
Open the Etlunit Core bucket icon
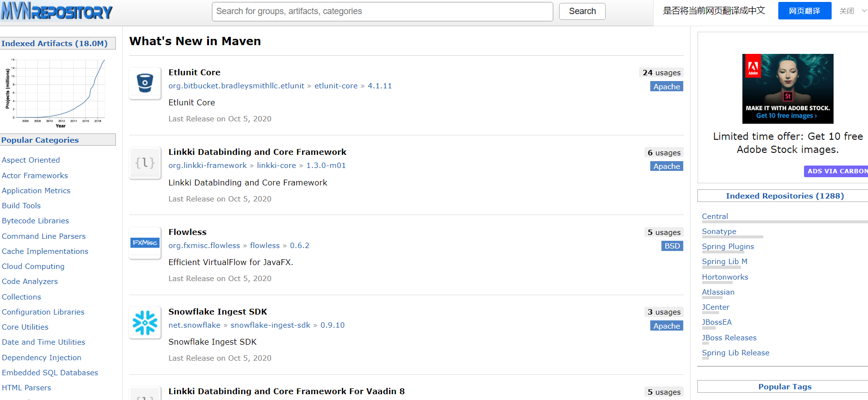[145, 83]
